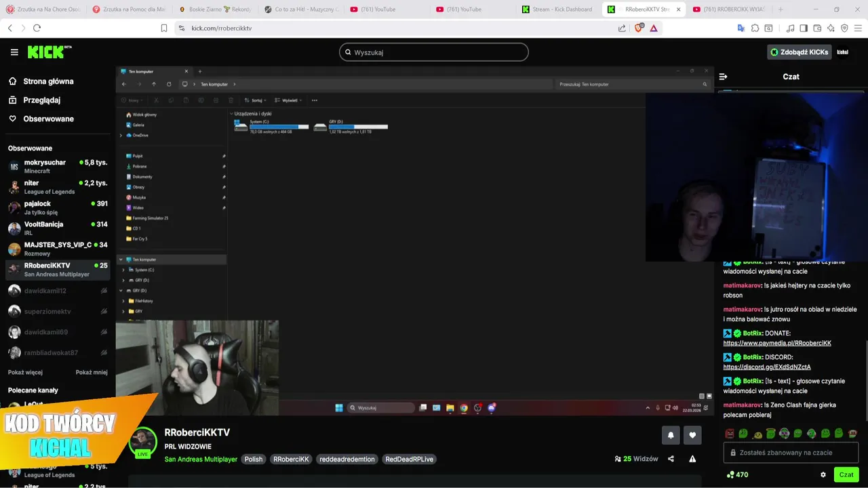Pick the red angry-face chat emote
868x488 pixels.
(730, 433)
